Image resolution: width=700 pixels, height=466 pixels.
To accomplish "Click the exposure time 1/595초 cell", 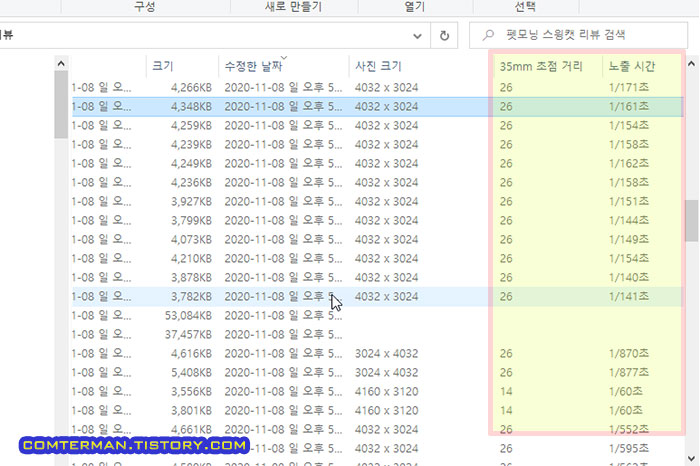I will pyautogui.click(x=629, y=449).
